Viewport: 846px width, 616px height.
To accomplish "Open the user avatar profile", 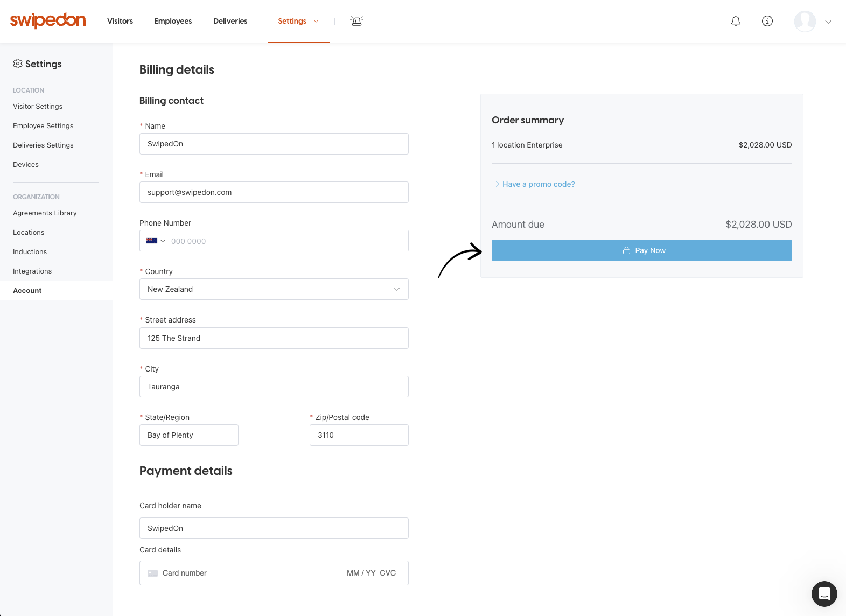I will 805,22.
